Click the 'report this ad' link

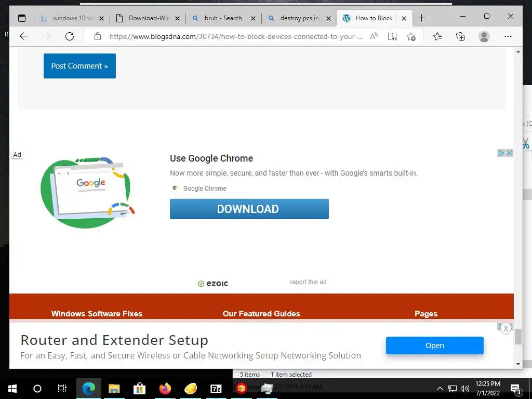[x=308, y=282]
